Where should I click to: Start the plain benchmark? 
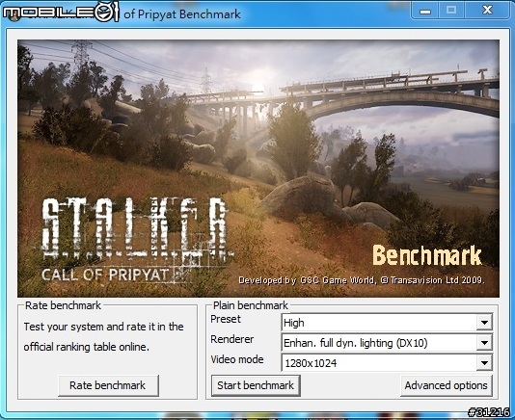pos(256,385)
